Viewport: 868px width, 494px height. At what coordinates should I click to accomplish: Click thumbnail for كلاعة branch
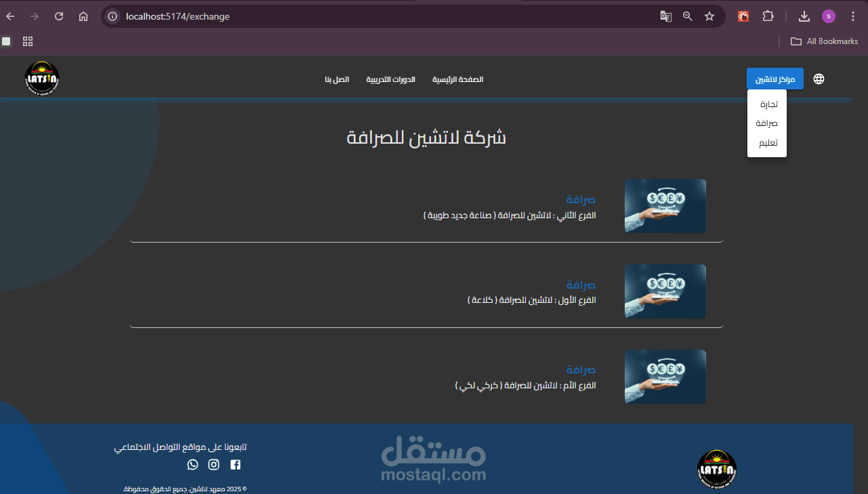point(665,291)
